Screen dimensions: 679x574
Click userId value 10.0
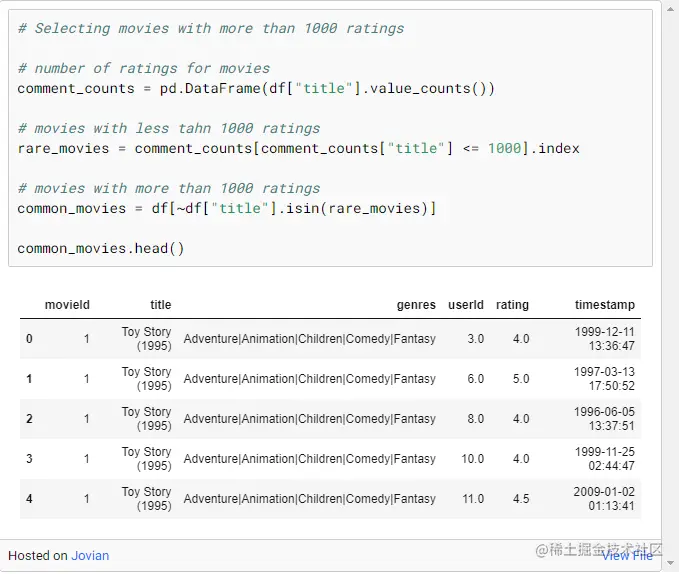472,459
